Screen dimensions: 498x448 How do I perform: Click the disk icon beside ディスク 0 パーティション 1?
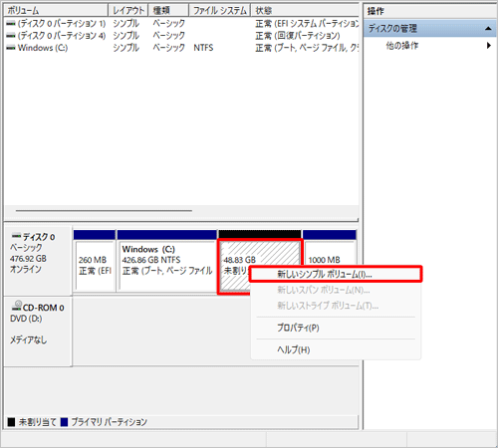[11, 24]
